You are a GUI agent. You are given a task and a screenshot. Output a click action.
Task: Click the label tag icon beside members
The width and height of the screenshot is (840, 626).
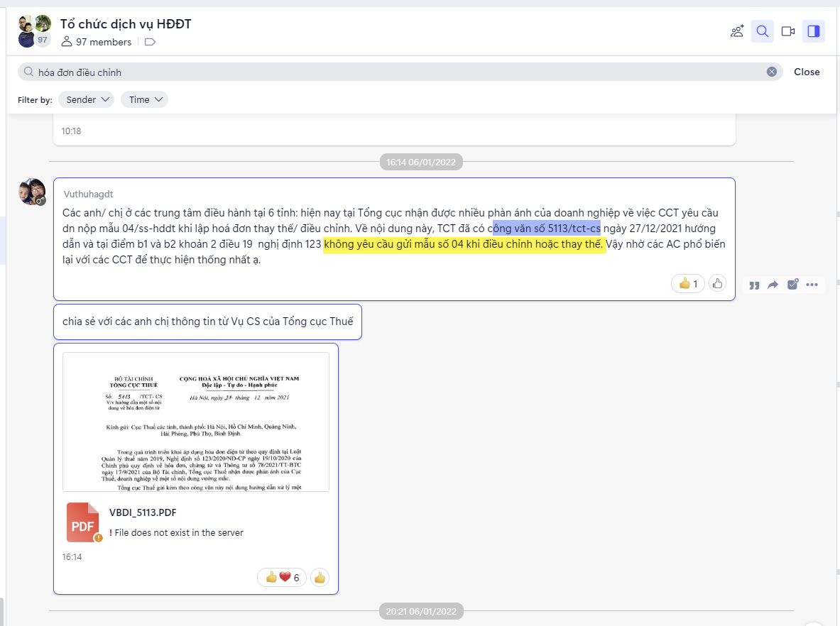tap(150, 42)
